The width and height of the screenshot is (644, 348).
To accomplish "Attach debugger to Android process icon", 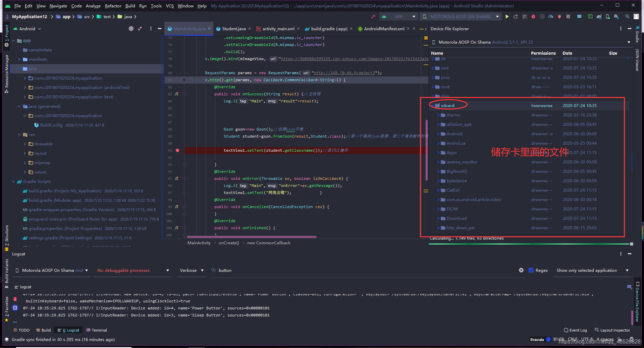I will (559, 16).
